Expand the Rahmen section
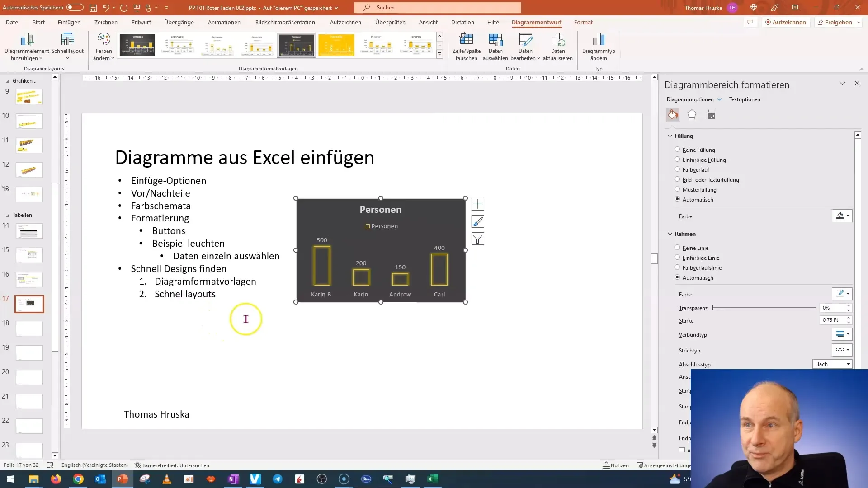This screenshot has height=488, width=868. click(x=671, y=234)
